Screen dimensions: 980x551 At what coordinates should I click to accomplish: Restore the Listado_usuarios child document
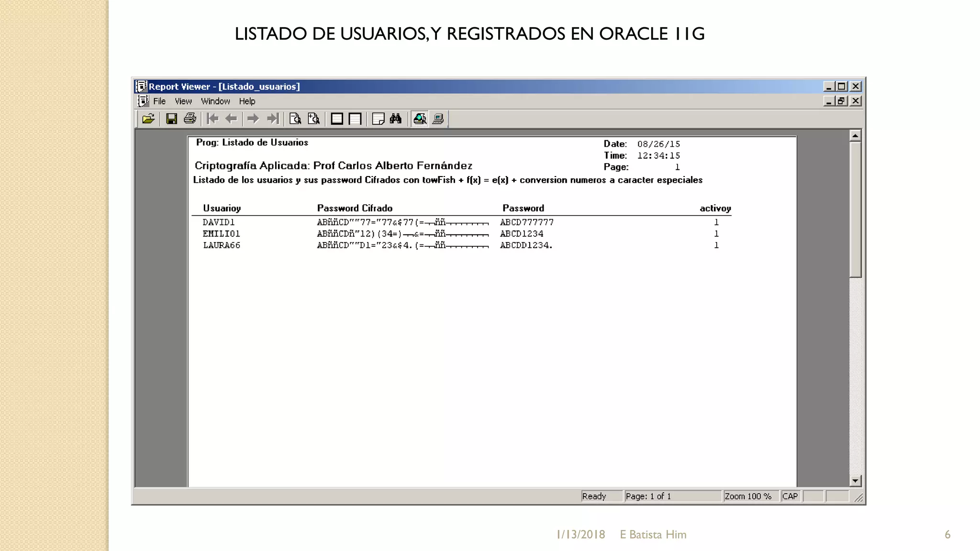pyautogui.click(x=842, y=101)
